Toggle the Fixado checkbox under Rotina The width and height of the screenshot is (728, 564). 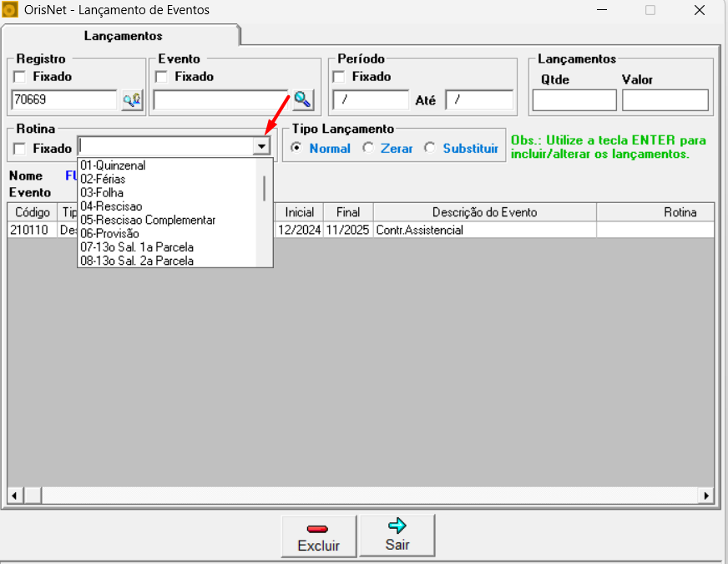point(20,148)
